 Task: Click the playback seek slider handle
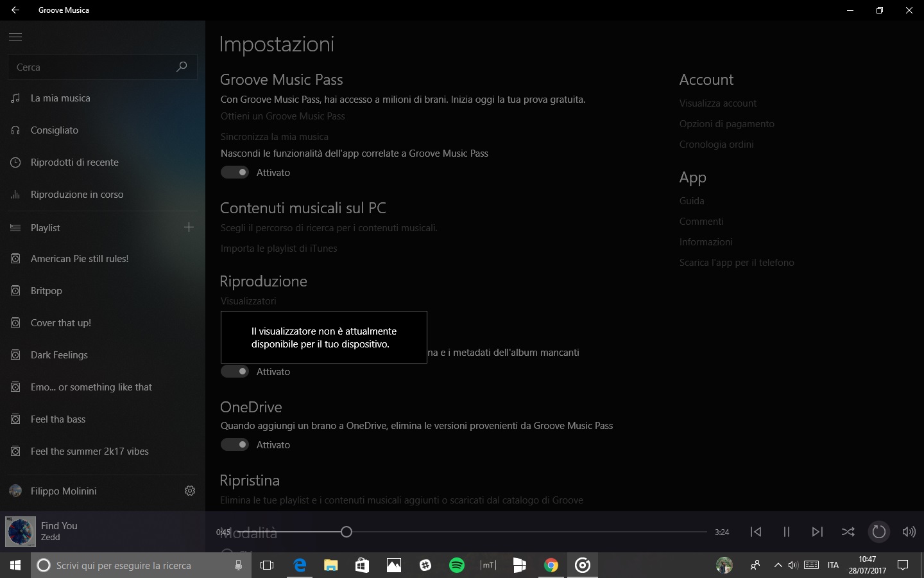pos(346,532)
